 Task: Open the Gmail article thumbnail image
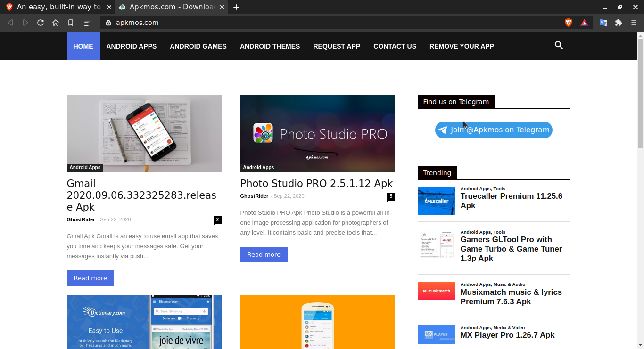(x=144, y=133)
